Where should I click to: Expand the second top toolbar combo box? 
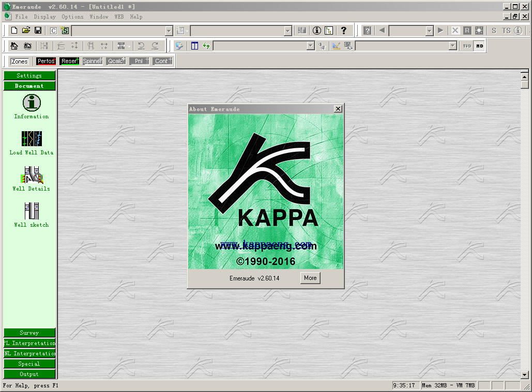click(x=287, y=31)
